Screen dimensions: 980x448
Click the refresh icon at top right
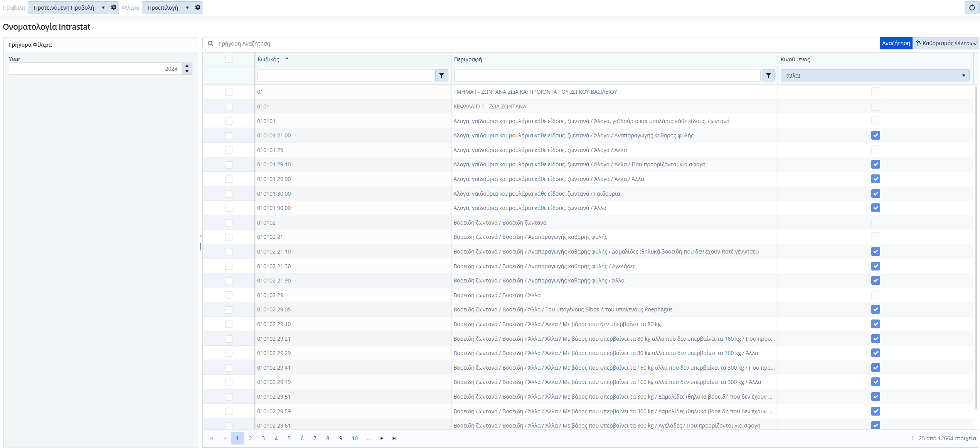972,7
